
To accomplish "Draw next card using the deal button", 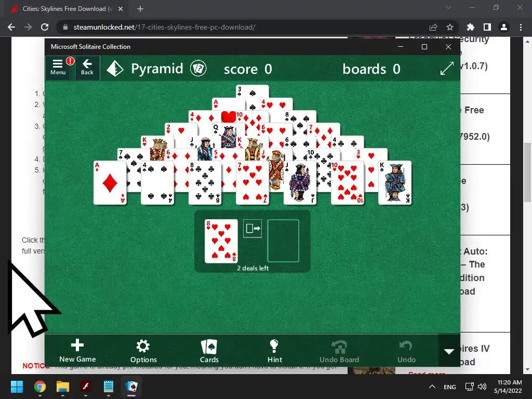I will 252,229.
